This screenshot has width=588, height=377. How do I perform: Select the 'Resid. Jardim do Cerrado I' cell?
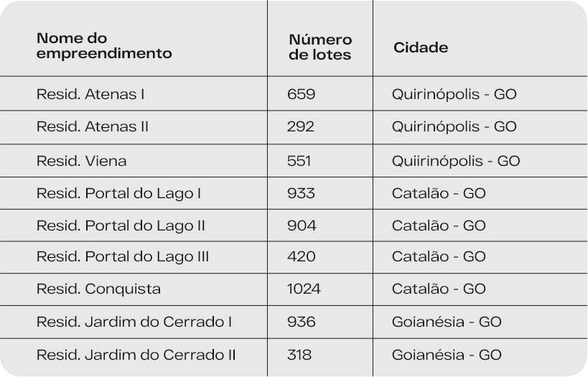click(x=134, y=322)
